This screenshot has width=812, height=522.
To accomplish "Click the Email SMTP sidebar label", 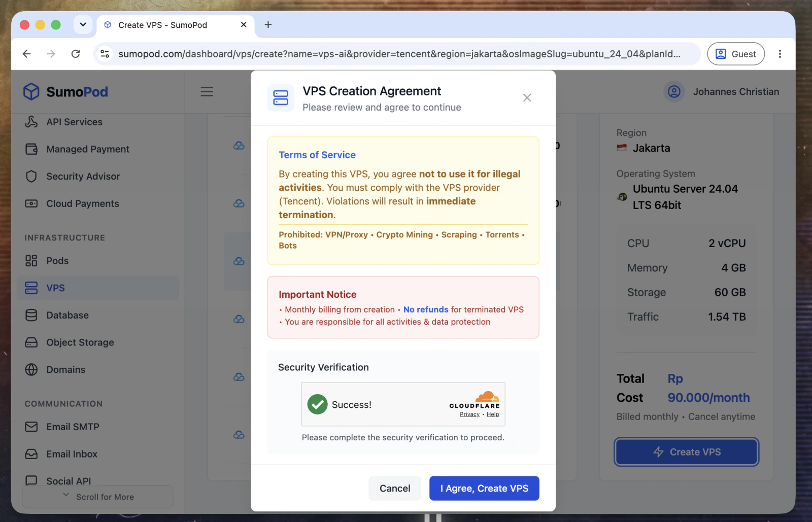I will [x=73, y=427].
